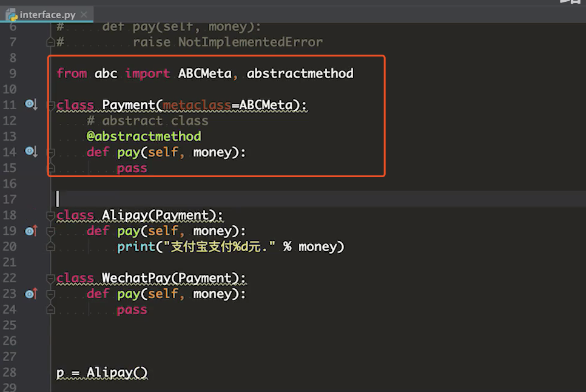586x392 pixels.
Task: Click the overridden marker on line 11
Action: click(31, 104)
